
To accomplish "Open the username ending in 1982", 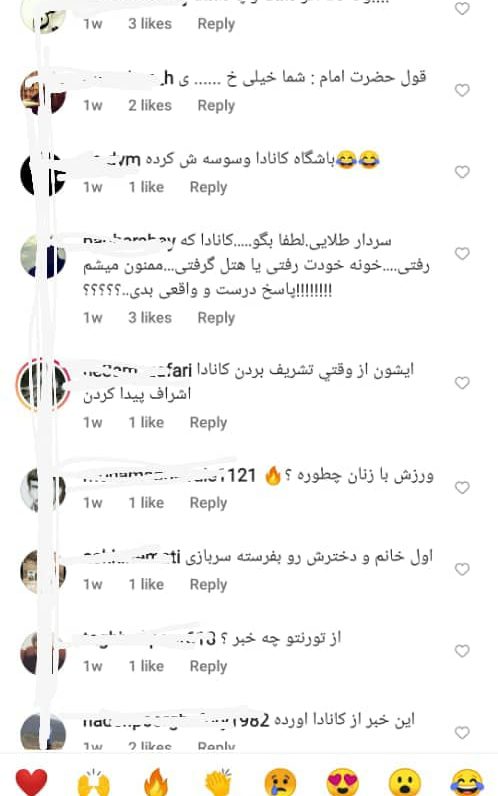I will [x=176, y=720].
